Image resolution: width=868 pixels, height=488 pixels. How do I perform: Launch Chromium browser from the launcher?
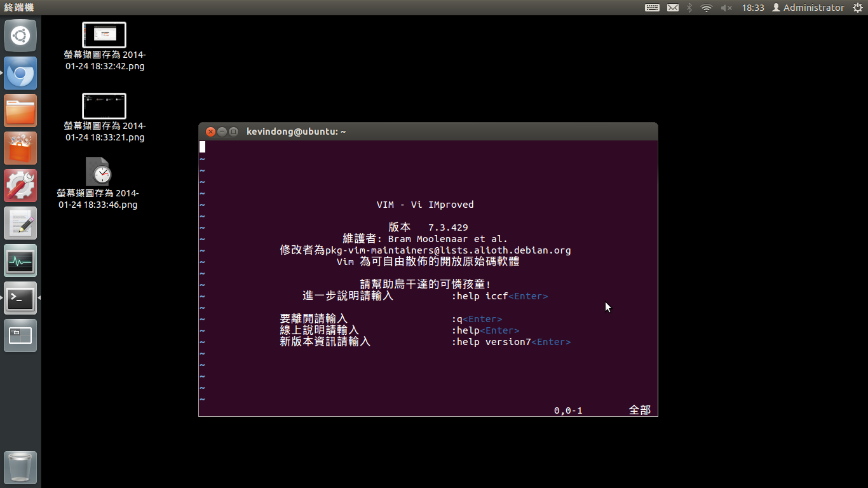[x=20, y=73]
